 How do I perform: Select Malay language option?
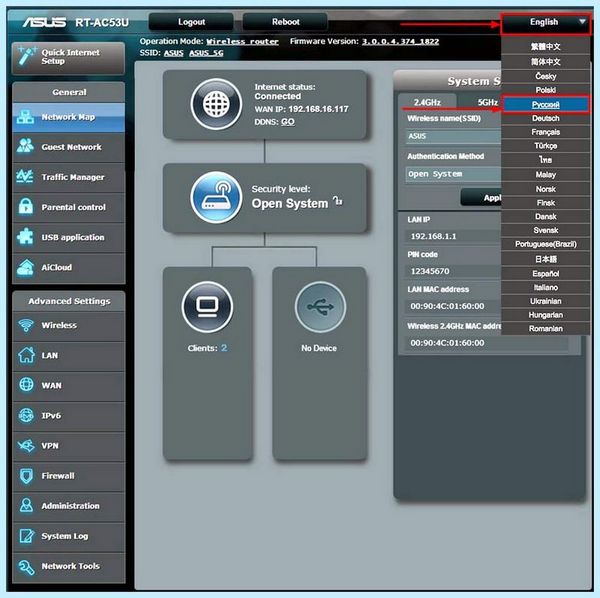pyautogui.click(x=546, y=175)
